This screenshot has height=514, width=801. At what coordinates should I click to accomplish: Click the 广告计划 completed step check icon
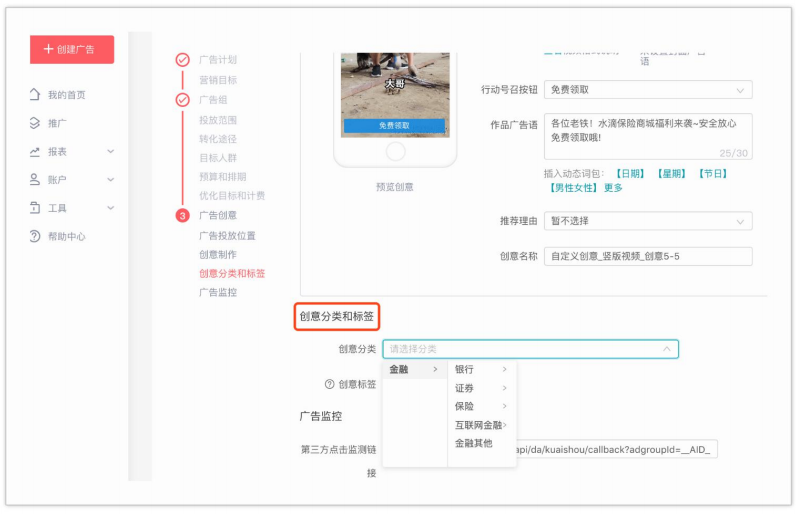point(182,60)
